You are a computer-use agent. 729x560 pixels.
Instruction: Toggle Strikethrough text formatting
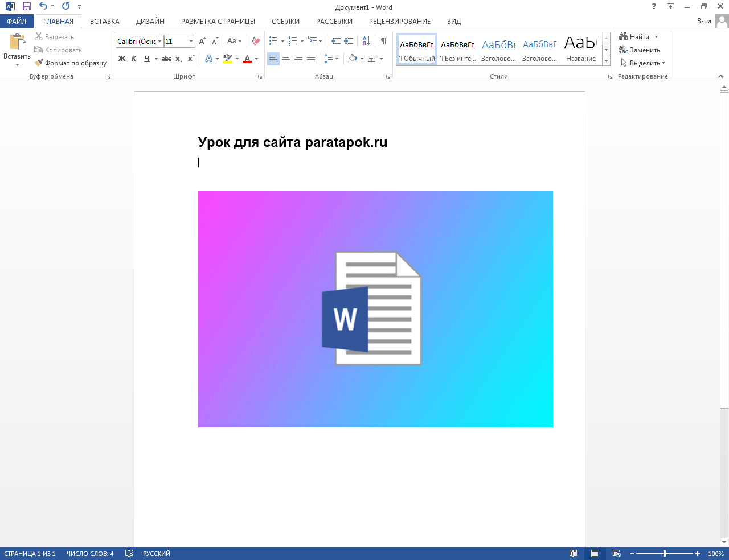click(166, 59)
